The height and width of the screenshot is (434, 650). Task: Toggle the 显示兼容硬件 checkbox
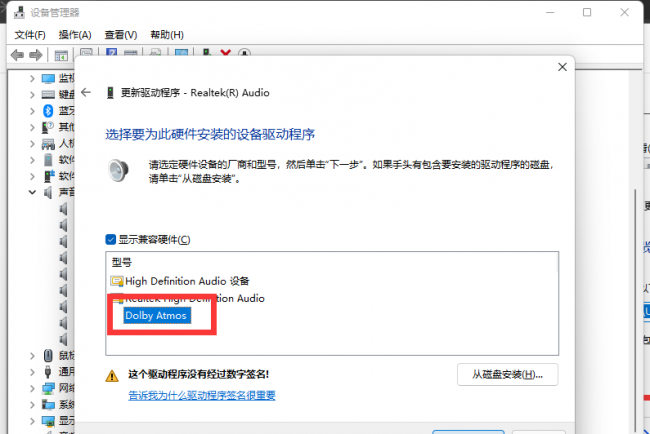click(x=111, y=239)
